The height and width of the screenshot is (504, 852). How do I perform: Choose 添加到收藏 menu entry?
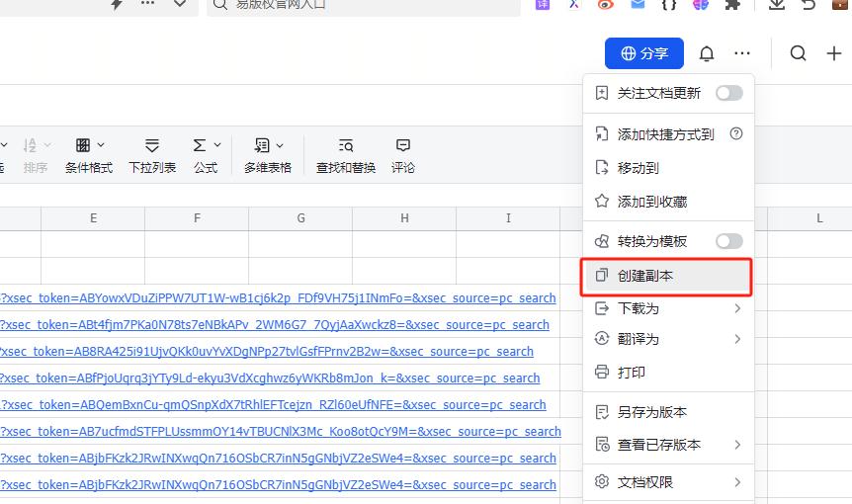[x=668, y=202]
